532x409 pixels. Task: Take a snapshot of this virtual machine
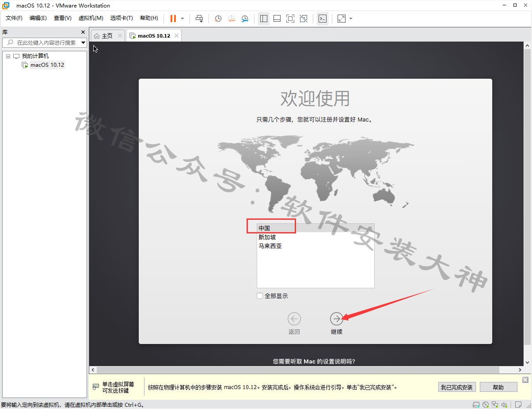point(218,19)
